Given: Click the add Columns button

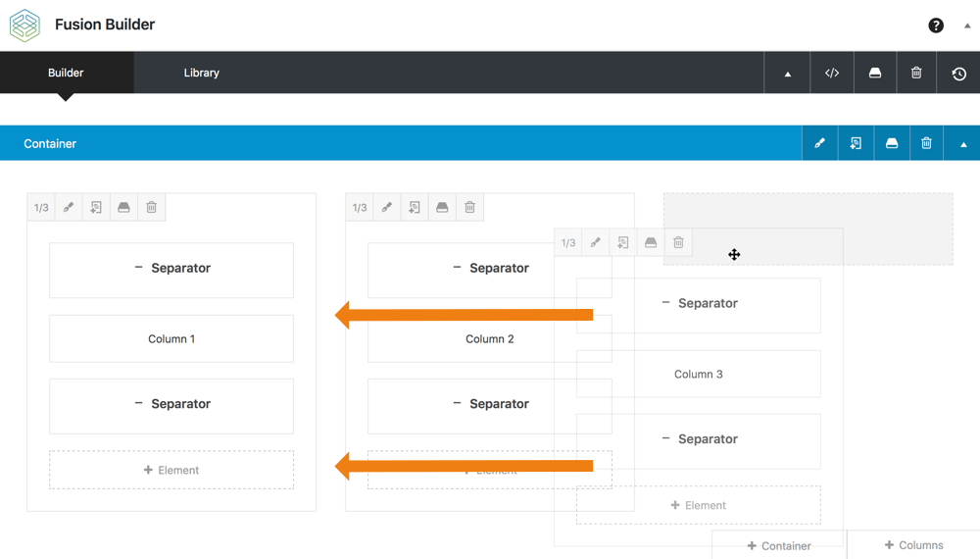Looking at the screenshot, I should (x=913, y=545).
